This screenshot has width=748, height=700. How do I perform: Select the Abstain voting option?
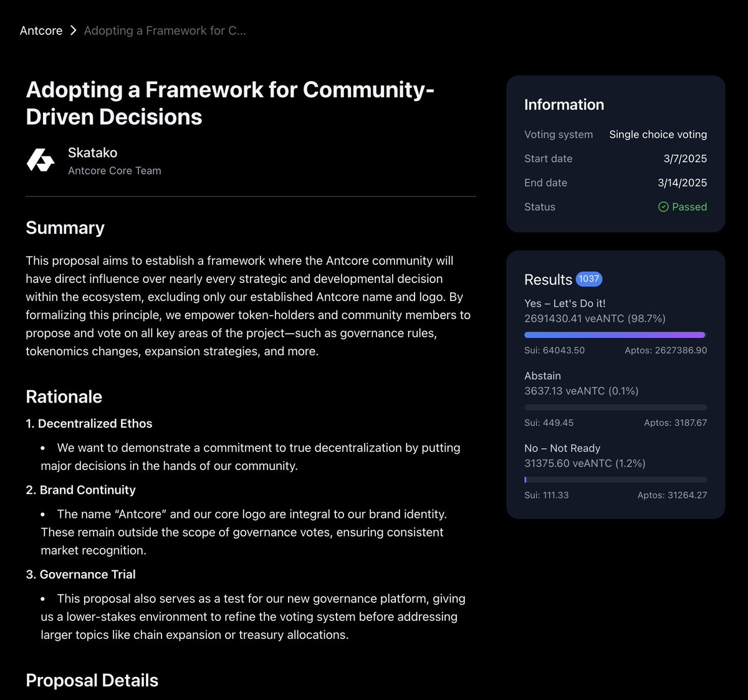(x=542, y=375)
